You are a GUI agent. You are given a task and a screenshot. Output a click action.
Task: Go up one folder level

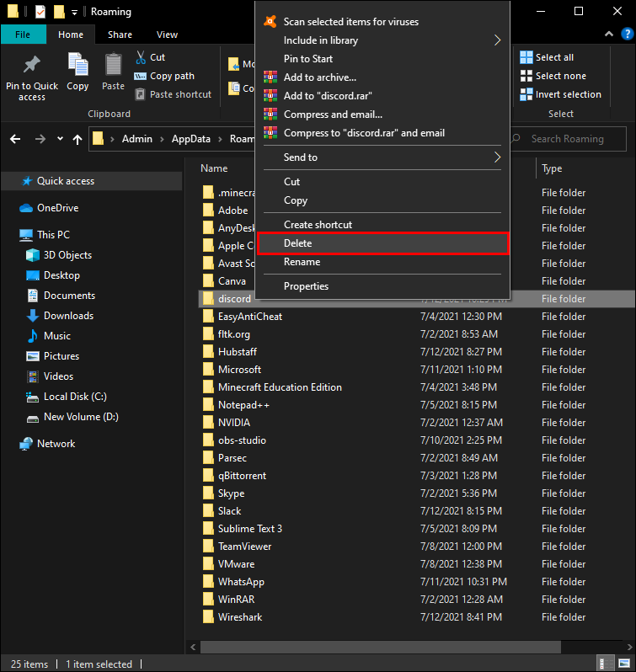77,139
